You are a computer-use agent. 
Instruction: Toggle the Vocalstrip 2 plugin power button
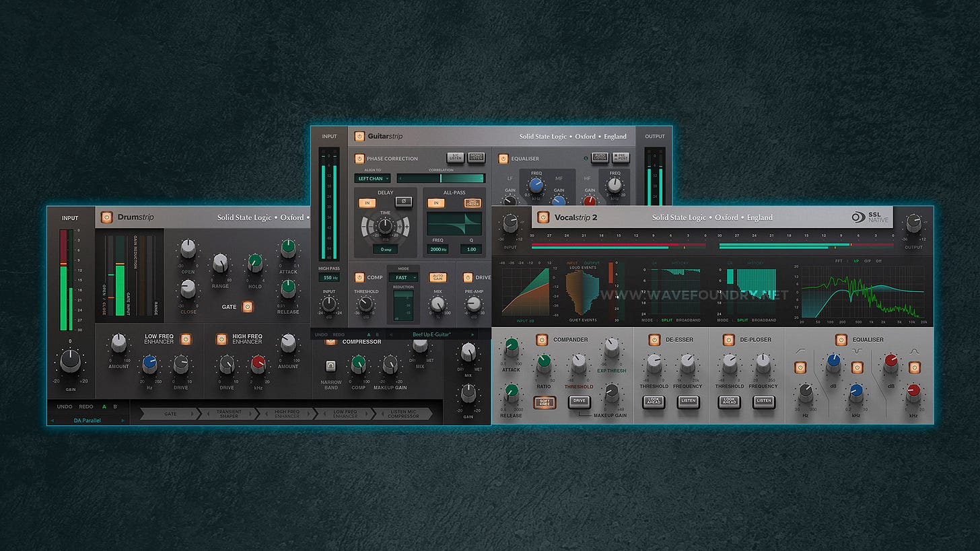point(543,217)
